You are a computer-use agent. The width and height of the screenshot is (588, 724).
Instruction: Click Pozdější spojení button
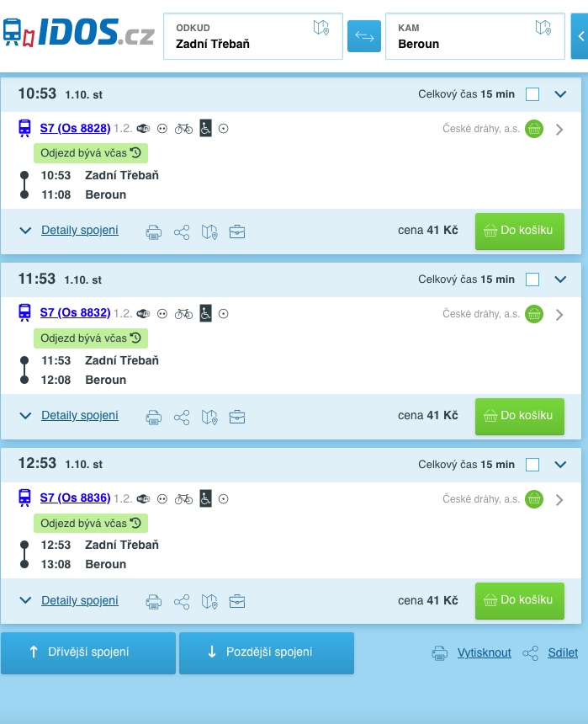(x=266, y=652)
